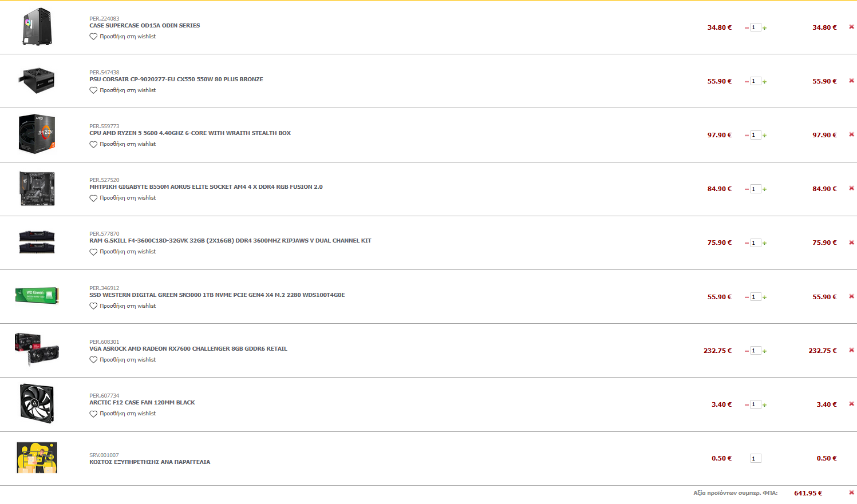The width and height of the screenshot is (857, 504).
Task: Add Supercase OD15A case to wishlist
Action: pos(123,37)
